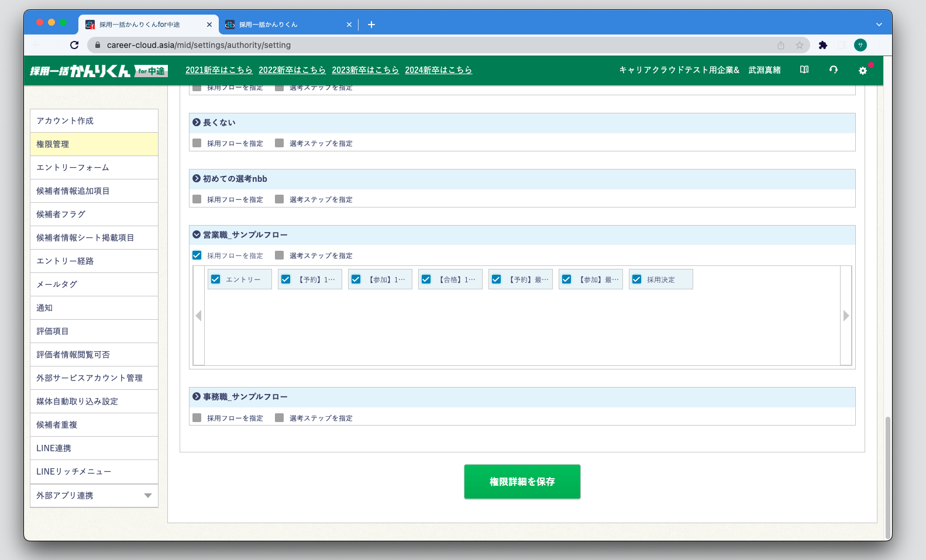Check 選考ステップを指定 under 長くない
This screenshot has width=926, height=560.
point(280,143)
